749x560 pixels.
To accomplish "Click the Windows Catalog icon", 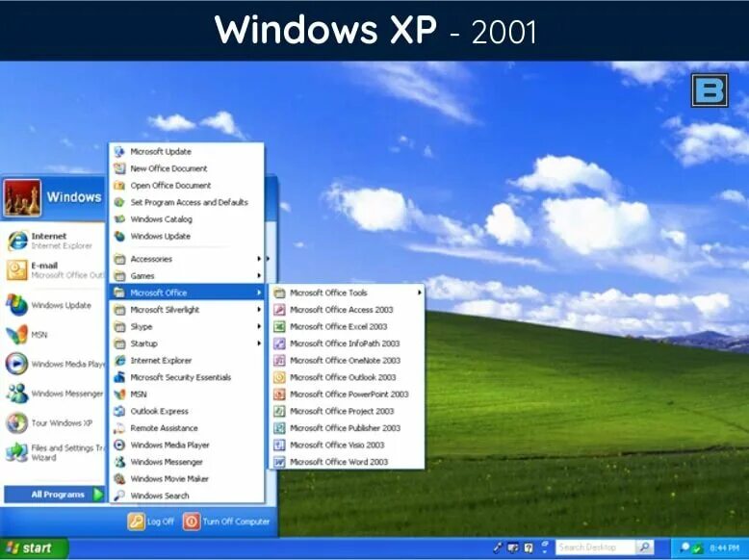I will point(119,219).
